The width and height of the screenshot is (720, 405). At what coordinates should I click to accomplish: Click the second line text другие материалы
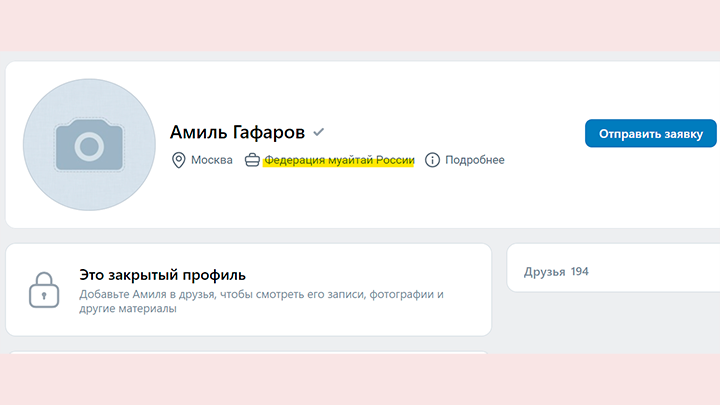pyautogui.click(x=128, y=310)
